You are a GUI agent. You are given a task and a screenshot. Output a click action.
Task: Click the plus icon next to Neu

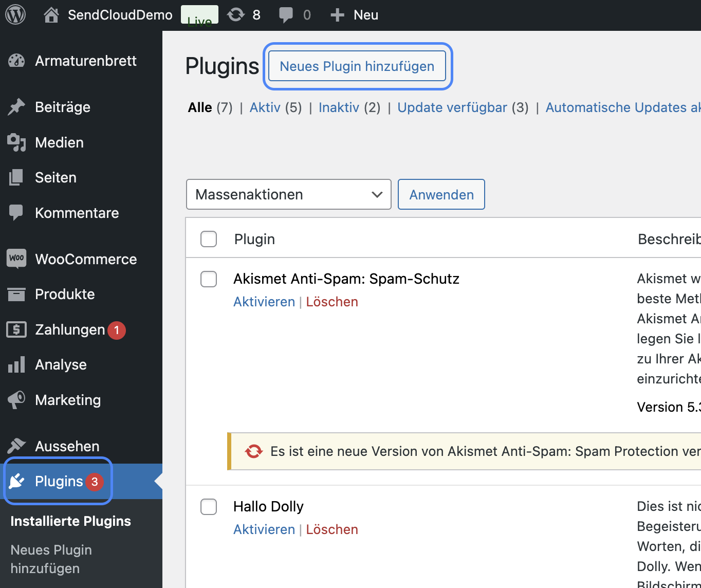point(337,15)
